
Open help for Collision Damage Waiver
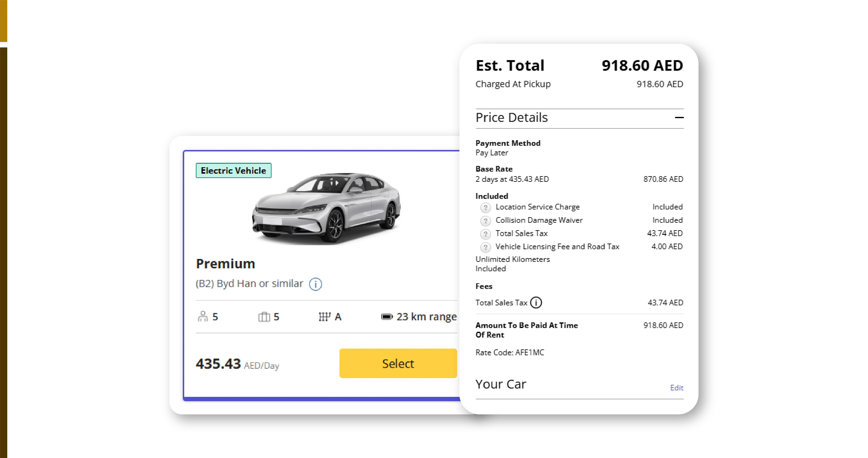click(x=485, y=221)
